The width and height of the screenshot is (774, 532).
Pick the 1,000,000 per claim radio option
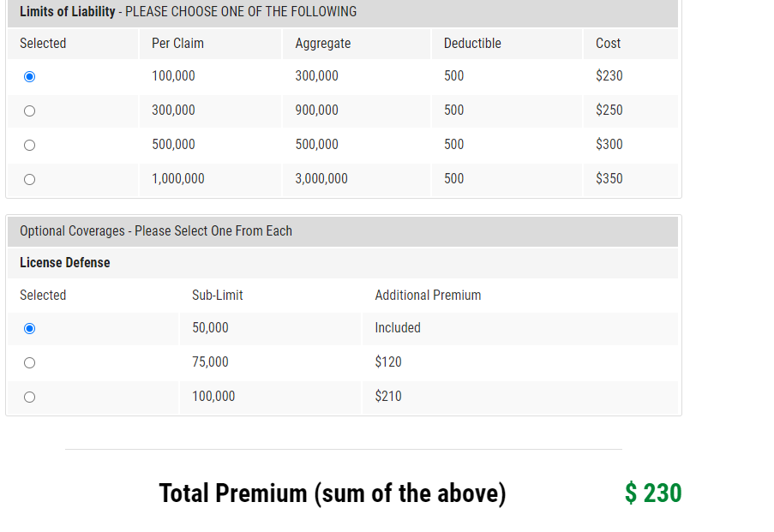click(x=30, y=179)
